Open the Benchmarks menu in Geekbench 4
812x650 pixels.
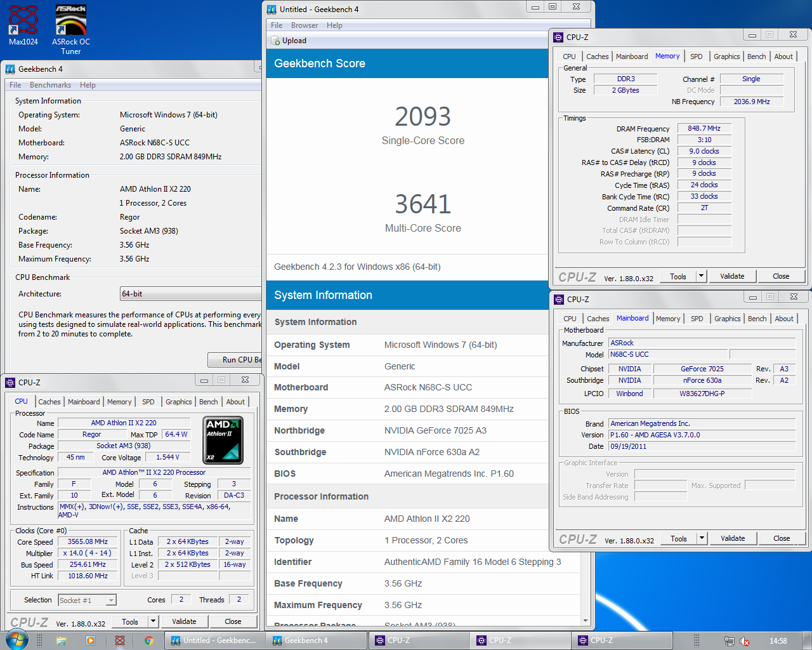(x=50, y=85)
